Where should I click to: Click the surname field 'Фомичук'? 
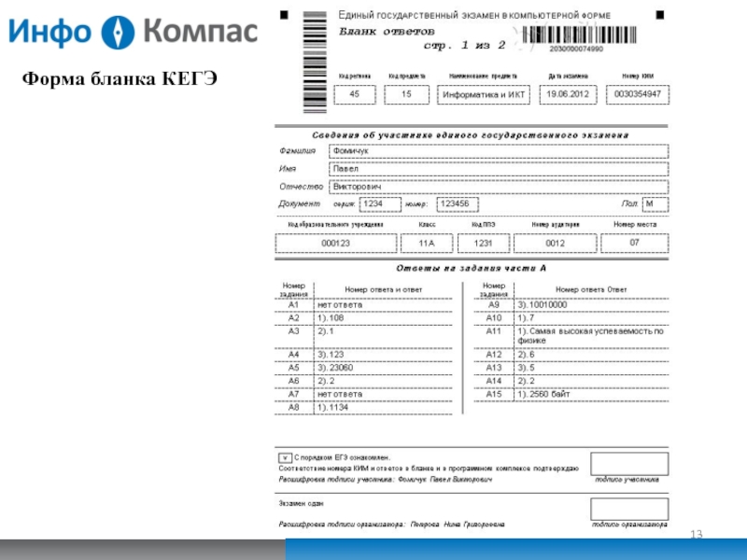tap(499, 151)
